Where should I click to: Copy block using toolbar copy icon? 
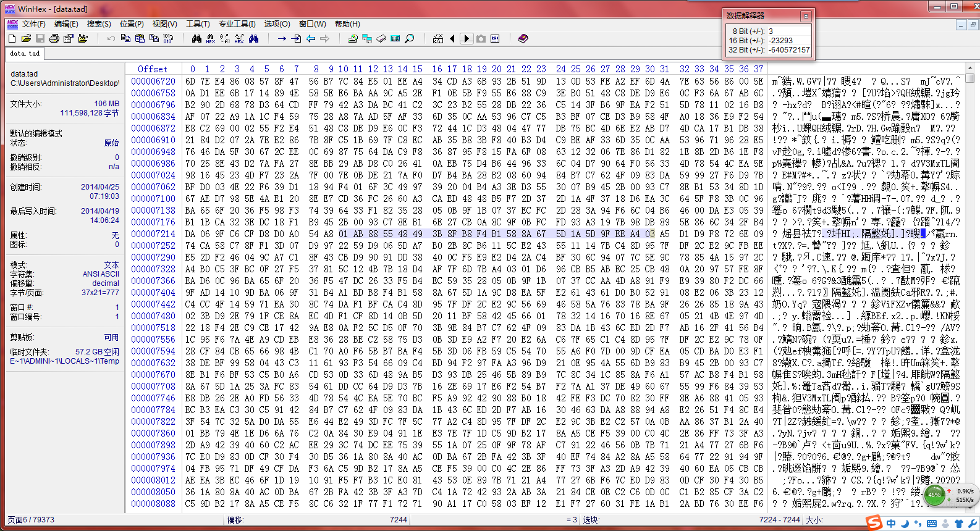[125, 38]
